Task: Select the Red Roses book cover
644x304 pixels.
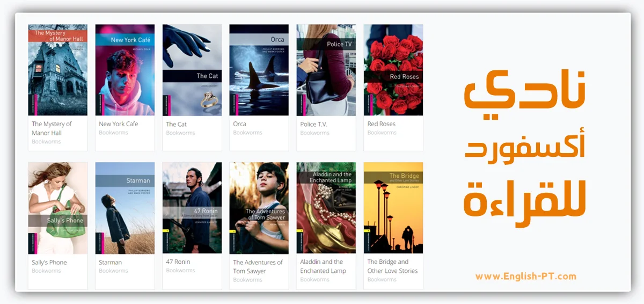Action: 393,70
